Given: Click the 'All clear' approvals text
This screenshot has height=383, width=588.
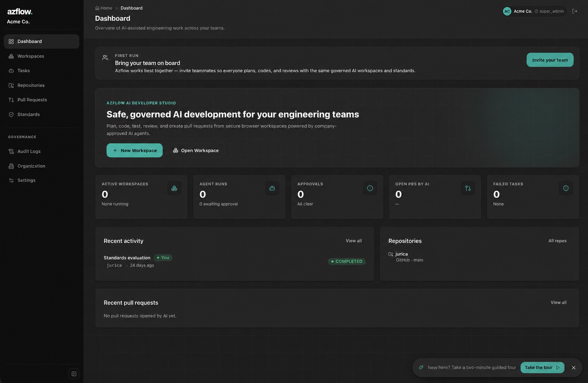Looking at the screenshot, I should click(x=305, y=204).
